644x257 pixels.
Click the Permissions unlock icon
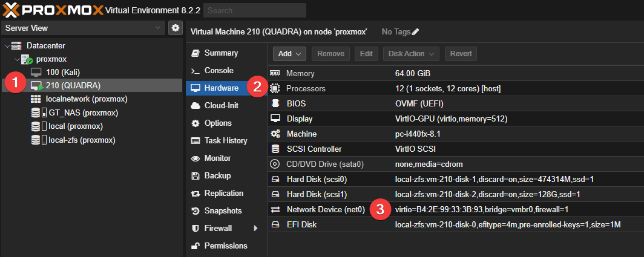tap(195, 246)
